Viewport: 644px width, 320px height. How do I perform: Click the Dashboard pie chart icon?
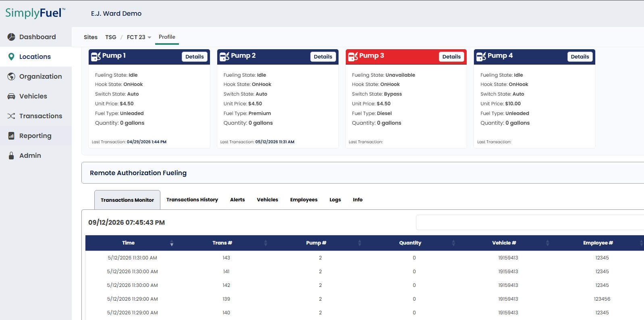[11, 37]
